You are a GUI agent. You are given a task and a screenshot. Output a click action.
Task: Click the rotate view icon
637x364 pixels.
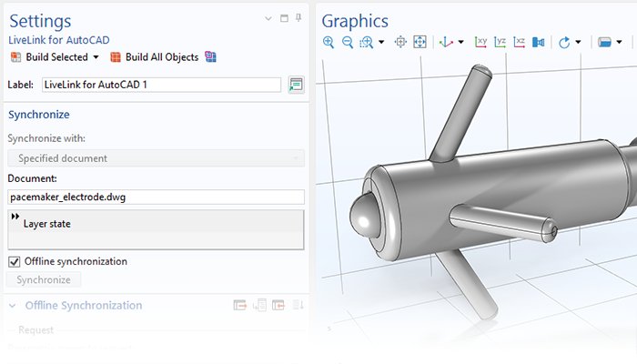click(564, 42)
